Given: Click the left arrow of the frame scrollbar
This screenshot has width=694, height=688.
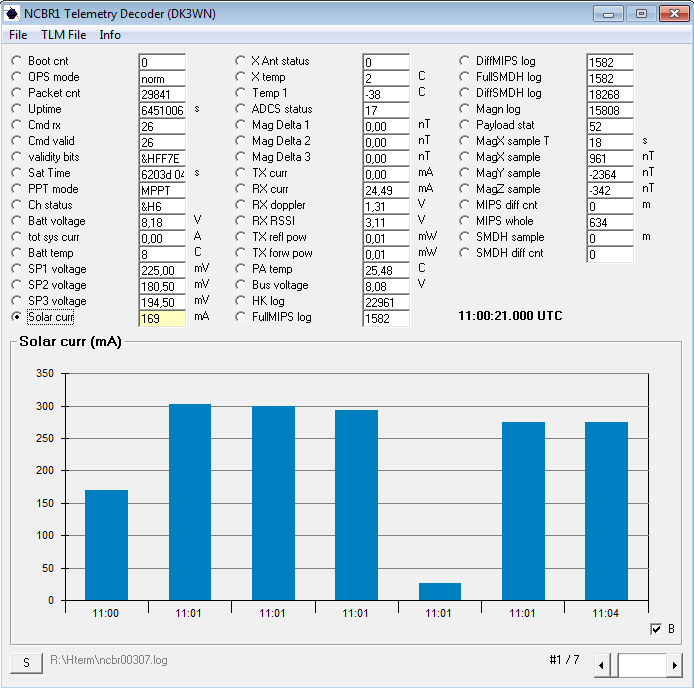Looking at the screenshot, I should point(602,665).
